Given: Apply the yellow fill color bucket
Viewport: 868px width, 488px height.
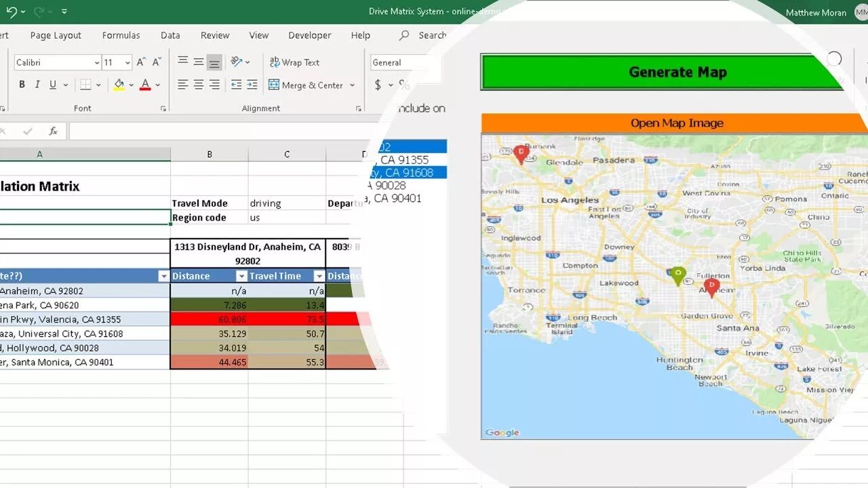Looking at the screenshot, I should tap(119, 85).
